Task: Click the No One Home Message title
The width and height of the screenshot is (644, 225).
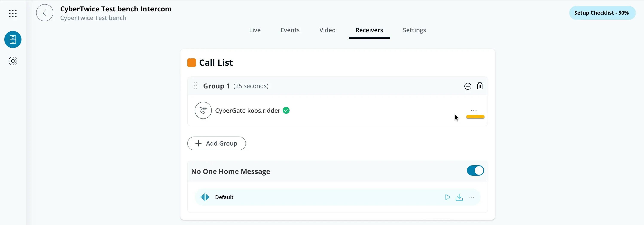Action: click(x=230, y=172)
